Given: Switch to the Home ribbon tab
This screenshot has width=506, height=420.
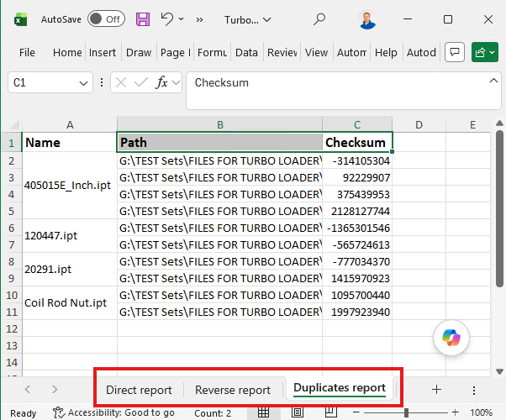Looking at the screenshot, I should (67, 52).
